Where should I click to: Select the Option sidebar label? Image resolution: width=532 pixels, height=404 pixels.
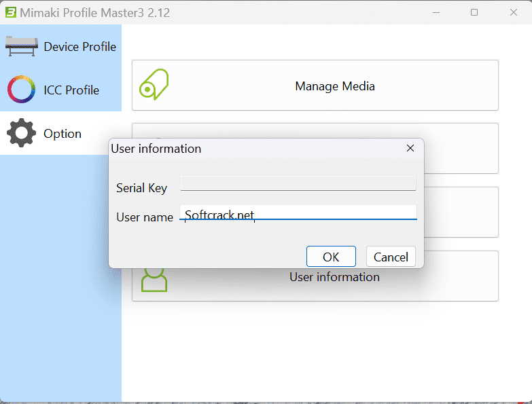pos(63,134)
